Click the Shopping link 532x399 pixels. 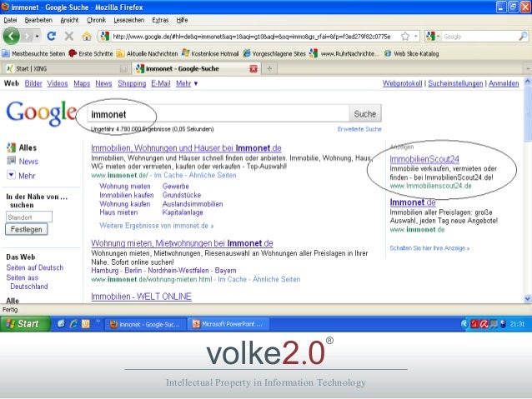[x=132, y=83]
